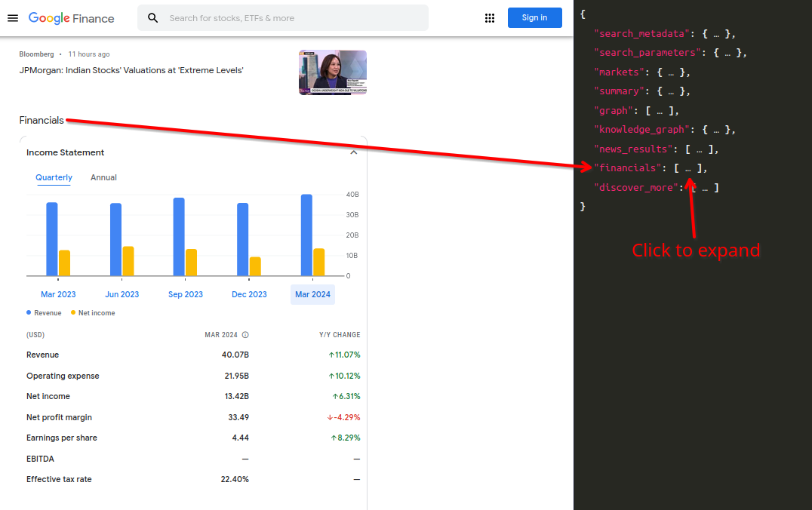This screenshot has width=812, height=510.
Task: Click the info icon beside MAR 2024
Action: [245, 335]
